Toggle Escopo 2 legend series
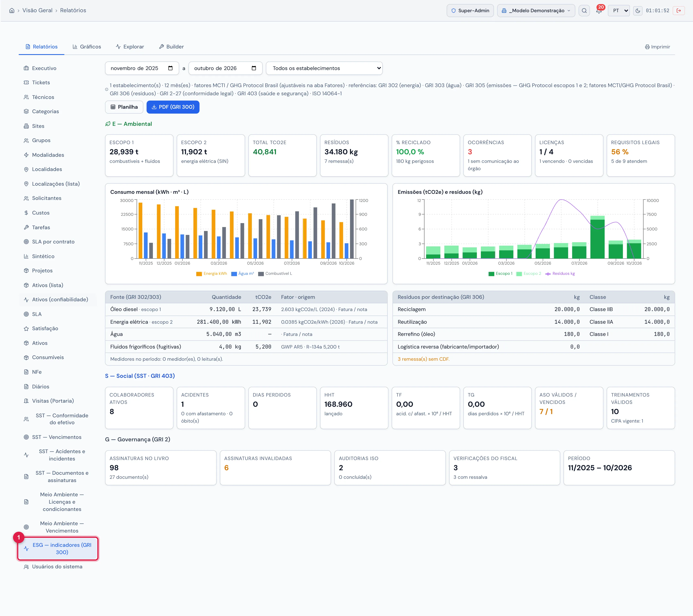Viewport: 693px width, 616px height. [x=529, y=274]
